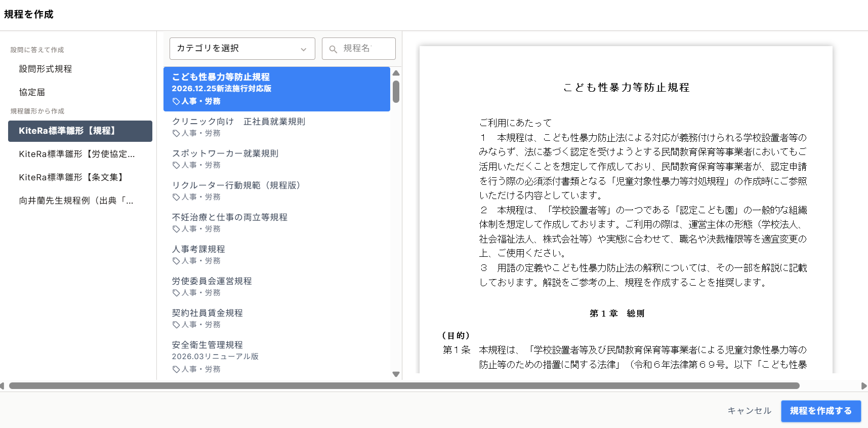
Task: Click tag icon under 契約社員賃金規程
Action: click(176, 325)
